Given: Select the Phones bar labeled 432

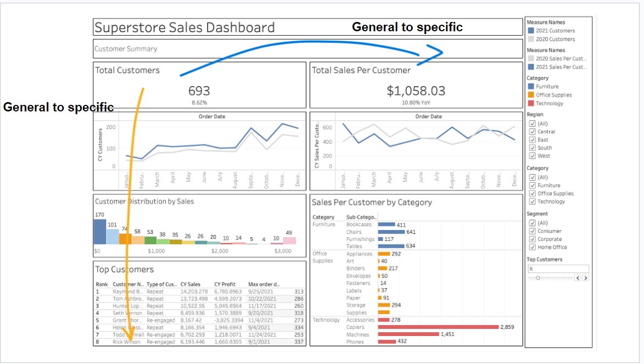Looking at the screenshot, I should (x=387, y=341).
